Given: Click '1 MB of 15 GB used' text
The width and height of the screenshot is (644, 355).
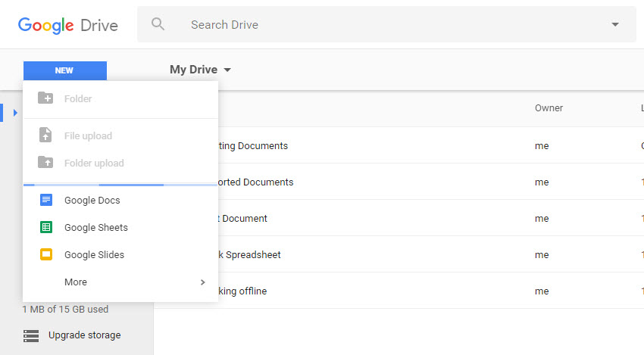Looking at the screenshot, I should pyautogui.click(x=65, y=310).
